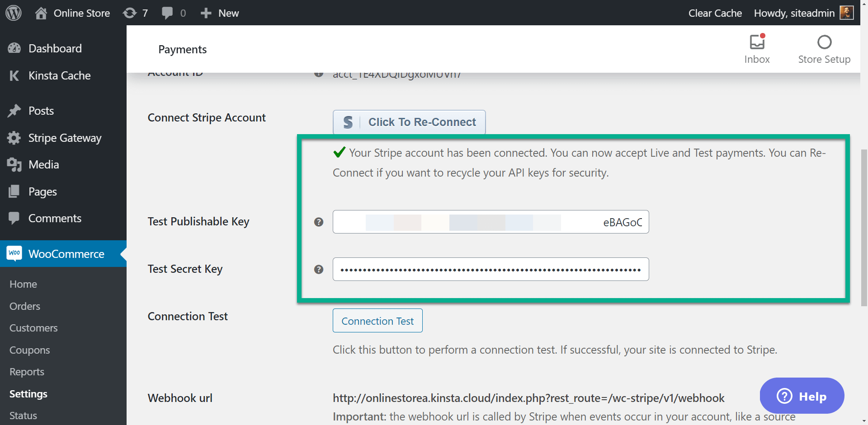Open Reports submenu
868x425 pixels.
pos(27,372)
